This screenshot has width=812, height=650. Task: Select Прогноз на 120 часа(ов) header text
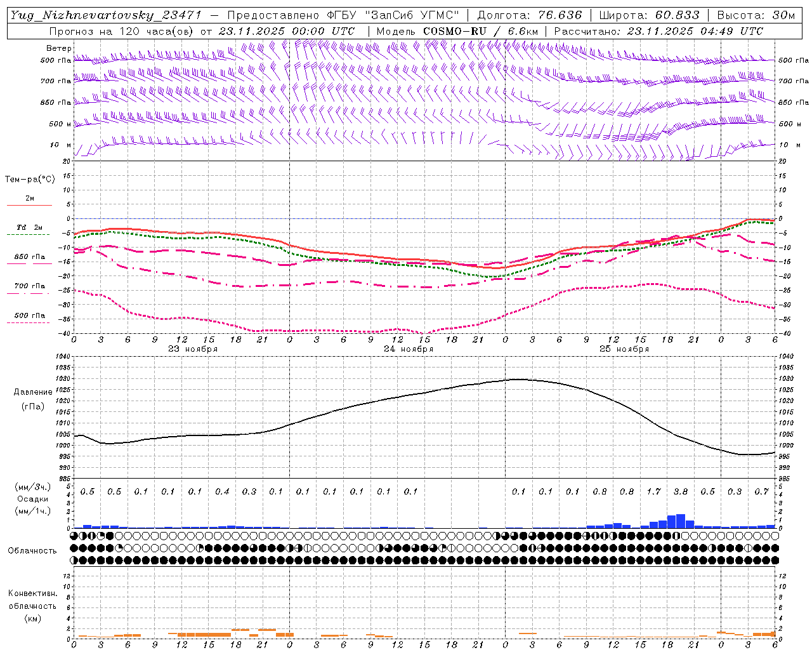pyautogui.click(x=123, y=31)
